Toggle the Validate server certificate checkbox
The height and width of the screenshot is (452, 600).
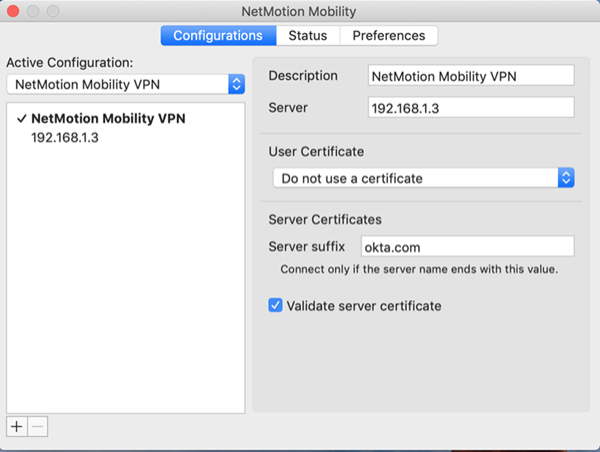point(276,306)
